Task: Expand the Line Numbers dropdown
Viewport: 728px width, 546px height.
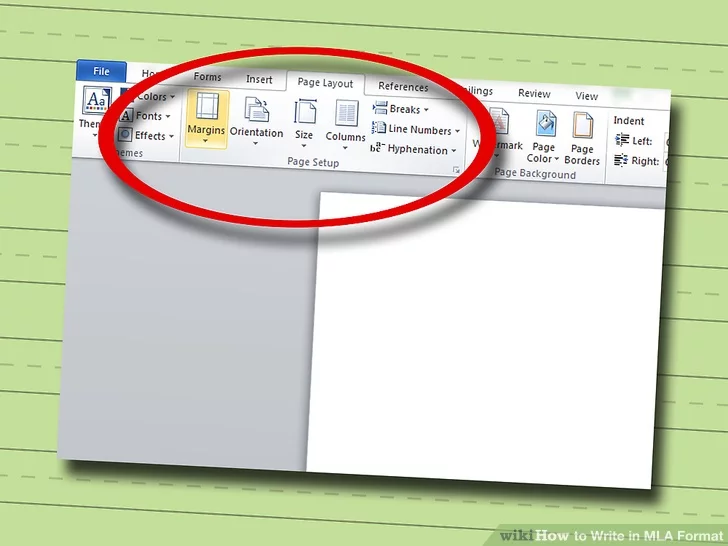Action: 416,130
